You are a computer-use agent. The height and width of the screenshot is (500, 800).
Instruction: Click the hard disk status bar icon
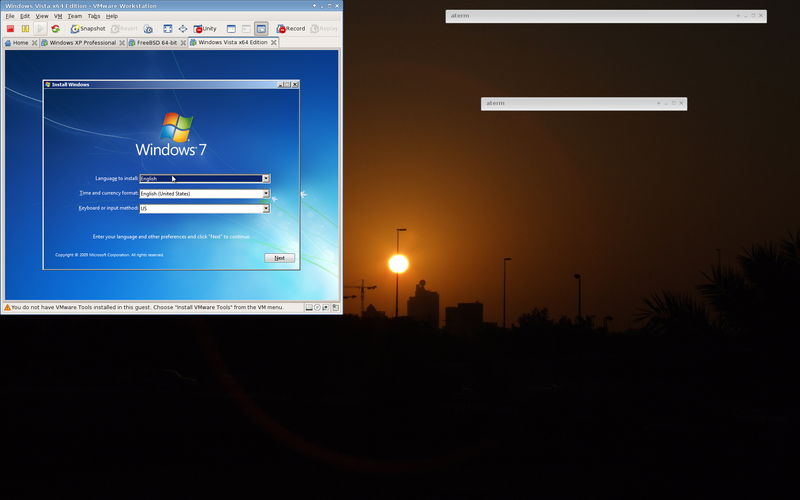pos(309,308)
